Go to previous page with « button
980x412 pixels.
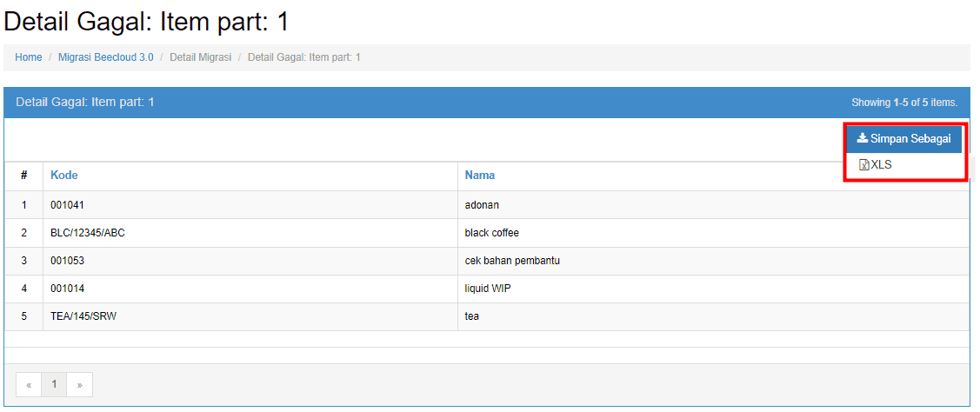pyautogui.click(x=29, y=385)
